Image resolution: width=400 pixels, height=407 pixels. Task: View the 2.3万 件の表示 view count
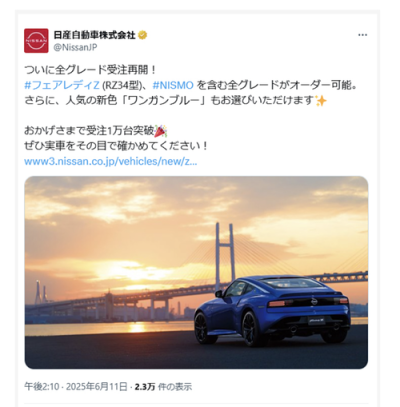click(x=163, y=387)
